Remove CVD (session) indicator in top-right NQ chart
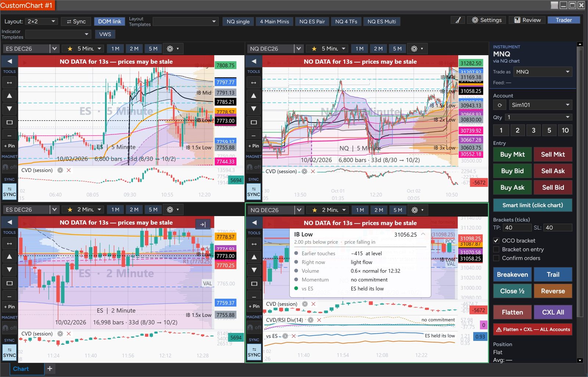The image size is (588, 377). click(x=313, y=171)
